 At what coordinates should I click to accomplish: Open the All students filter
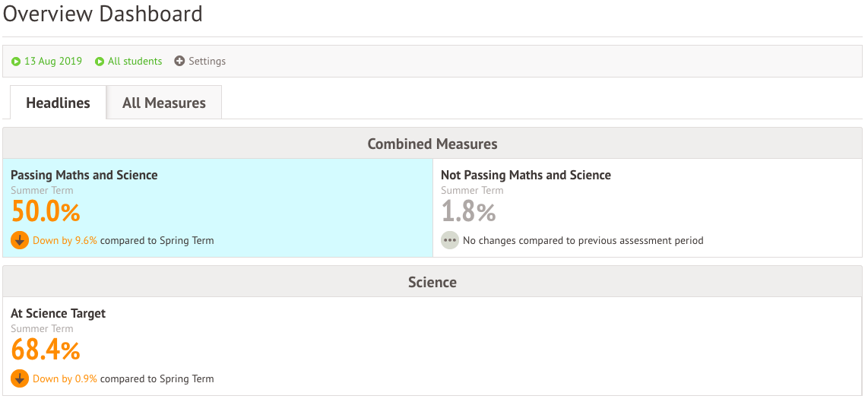135,62
